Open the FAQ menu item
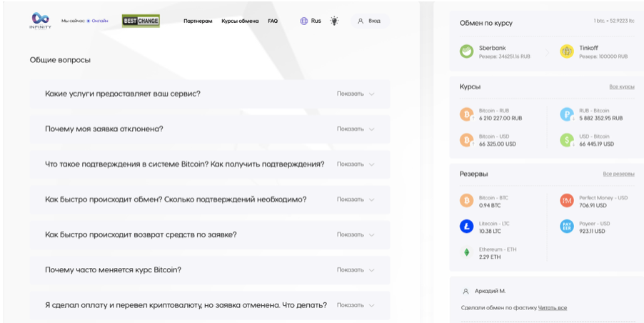 coord(273,21)
